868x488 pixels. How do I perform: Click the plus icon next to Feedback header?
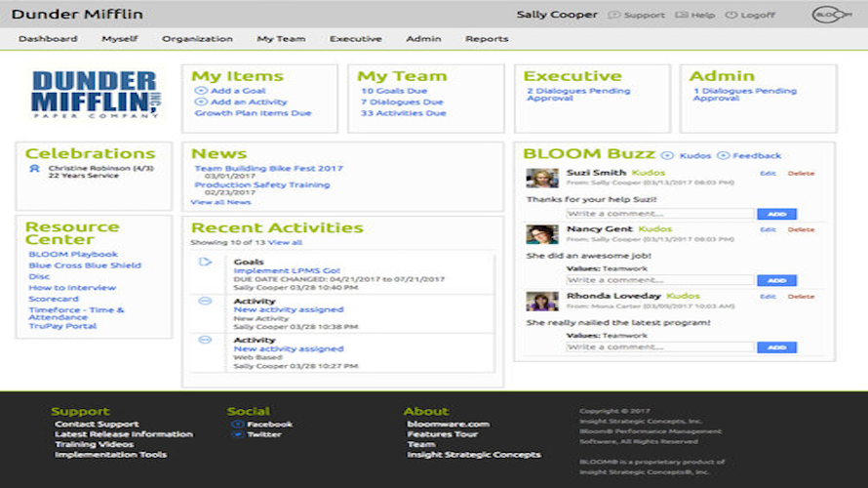coord(723,155)
